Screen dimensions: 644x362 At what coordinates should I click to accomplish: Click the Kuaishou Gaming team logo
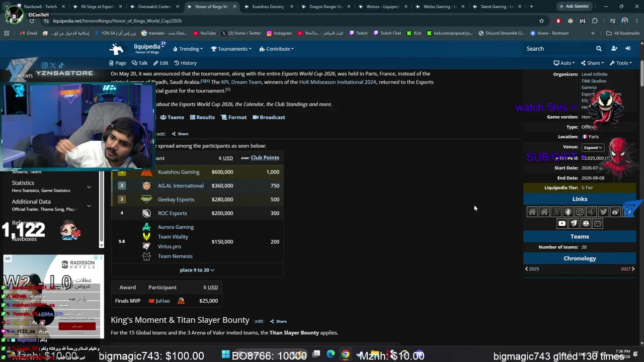[146, 172]
